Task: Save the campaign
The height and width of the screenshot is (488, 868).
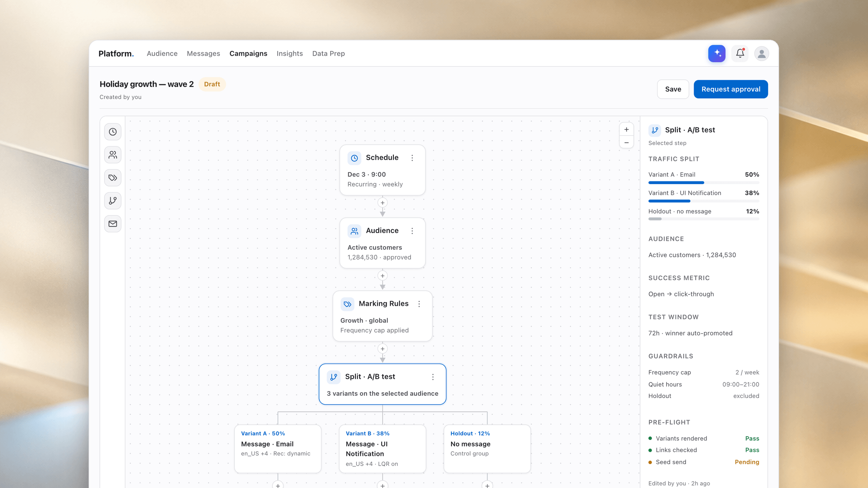Action: tap(673, 89)
